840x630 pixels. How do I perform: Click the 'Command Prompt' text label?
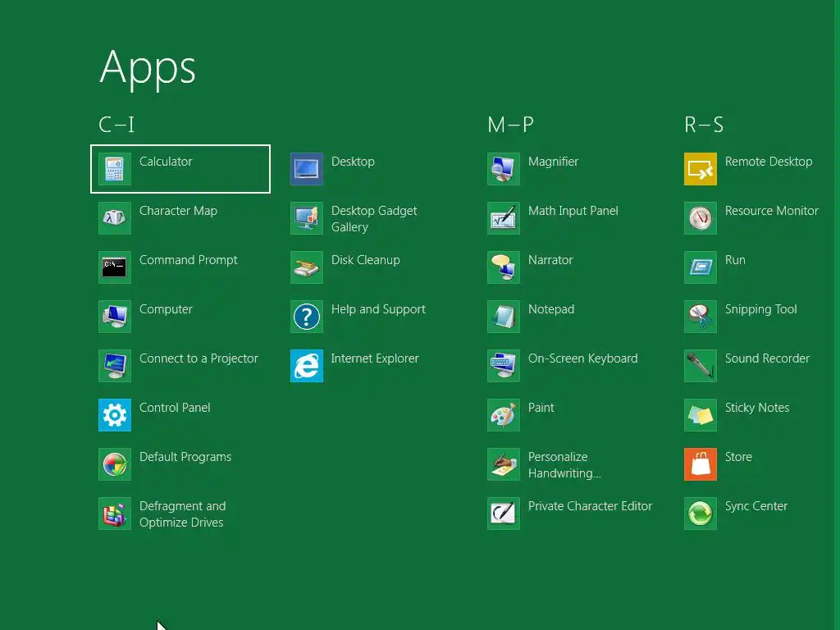pyautogui.click(x=188, y=260)
